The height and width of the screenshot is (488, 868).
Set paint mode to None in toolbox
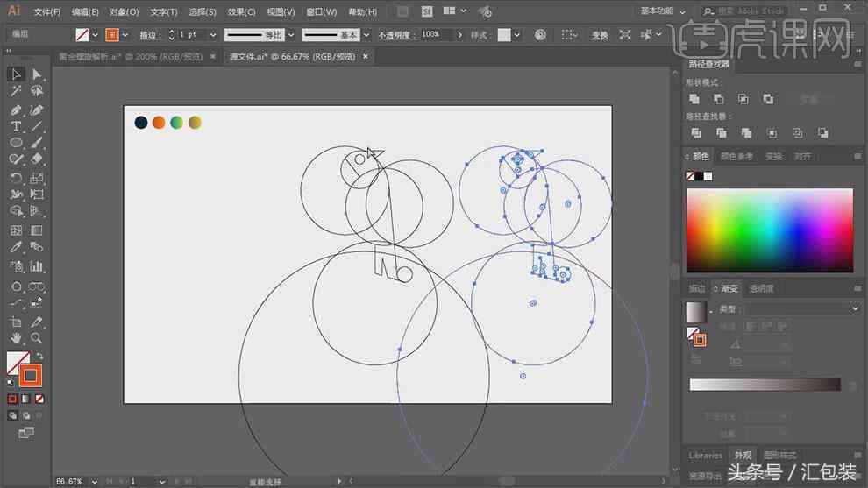39,399
